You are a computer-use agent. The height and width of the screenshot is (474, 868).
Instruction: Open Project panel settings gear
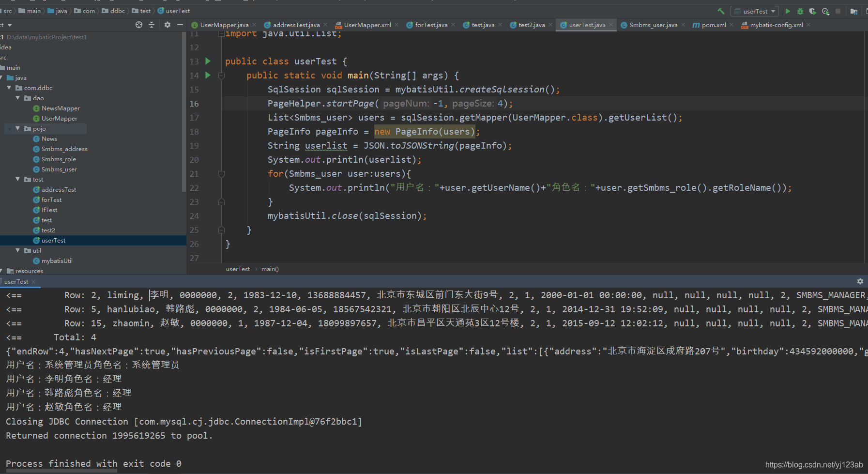(168, 25)
